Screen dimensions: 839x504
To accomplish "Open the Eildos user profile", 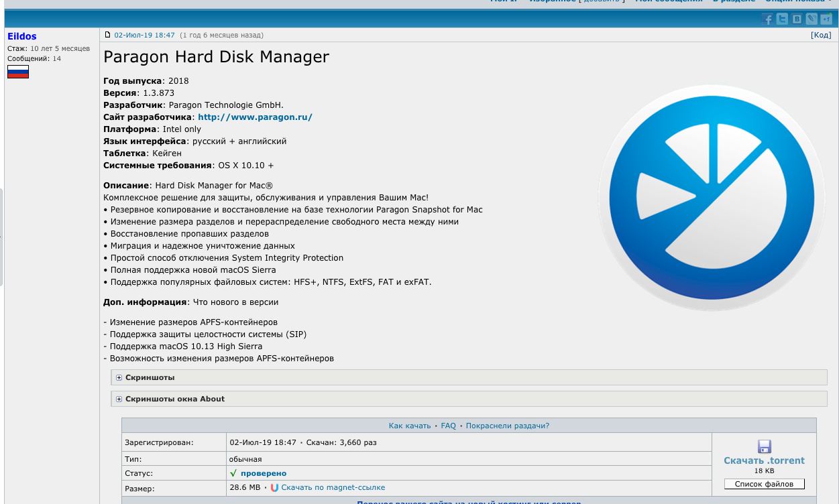I will click(22, 36).
